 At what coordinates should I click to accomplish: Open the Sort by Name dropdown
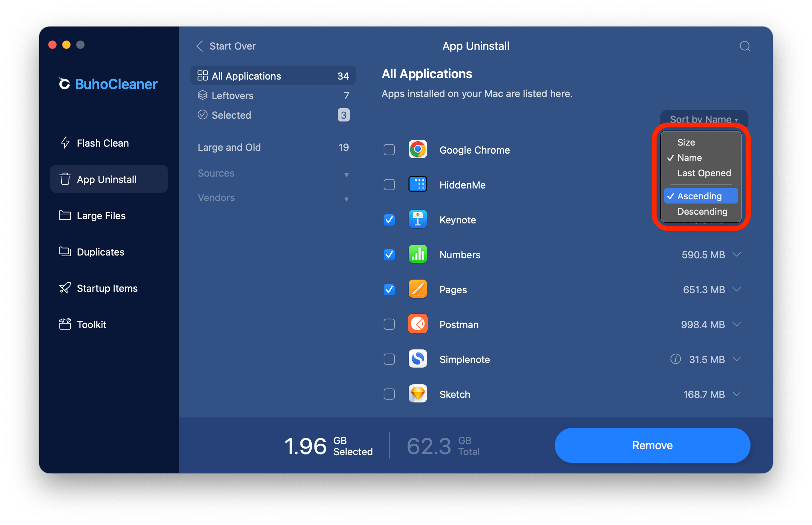pos(704,119)
